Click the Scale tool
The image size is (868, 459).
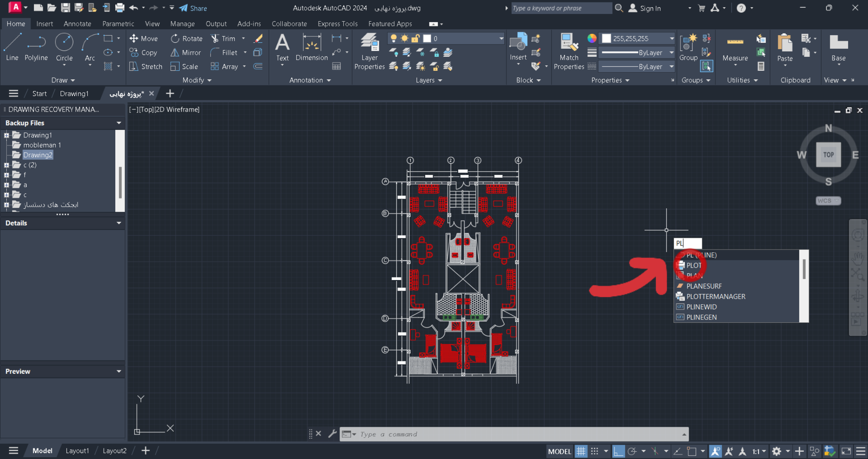pos(184,67)
